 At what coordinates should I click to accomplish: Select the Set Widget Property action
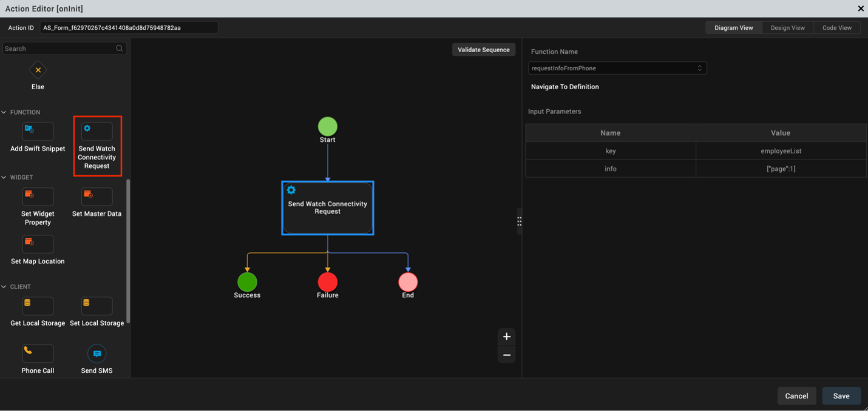click(38, 196)
